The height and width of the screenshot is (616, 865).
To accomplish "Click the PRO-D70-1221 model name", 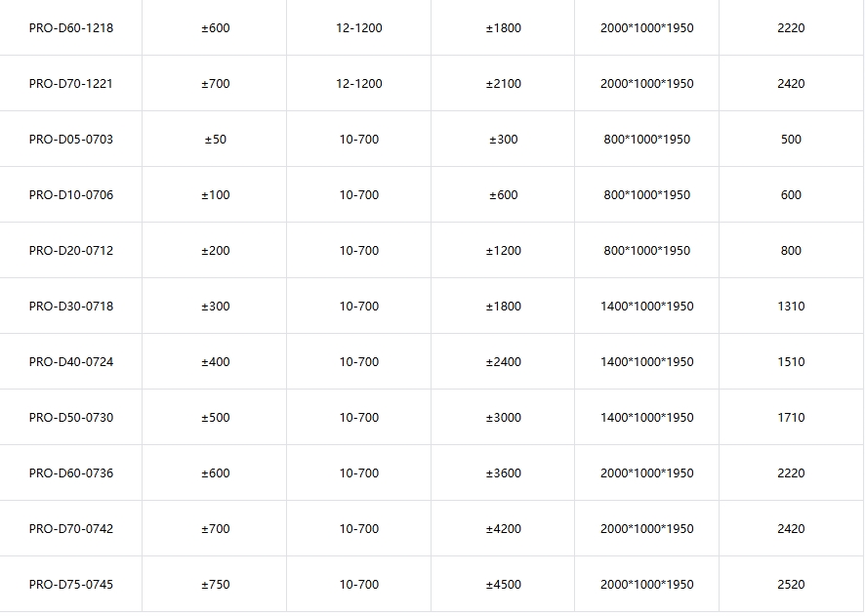I will pyautogui.click(x=70, y=84).
